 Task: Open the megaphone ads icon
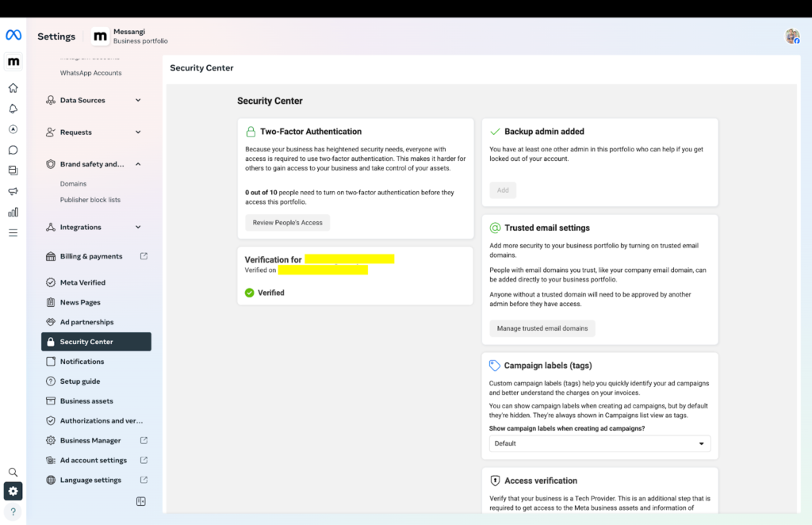[x=13, y=191]
